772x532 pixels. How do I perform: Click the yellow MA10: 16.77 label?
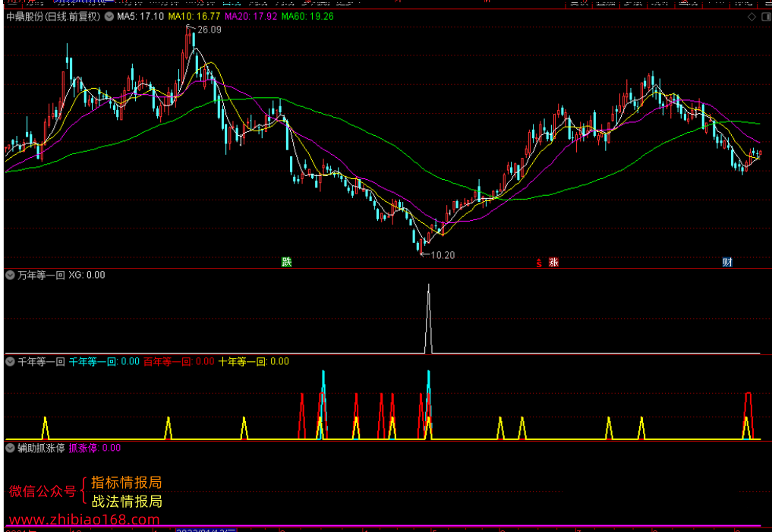point(194,17)
